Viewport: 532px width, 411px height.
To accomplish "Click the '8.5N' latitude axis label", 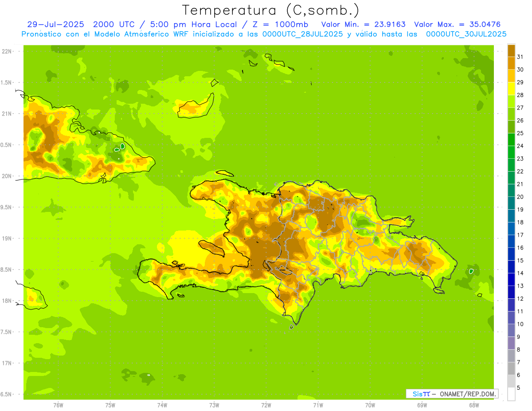I will 7,270.
